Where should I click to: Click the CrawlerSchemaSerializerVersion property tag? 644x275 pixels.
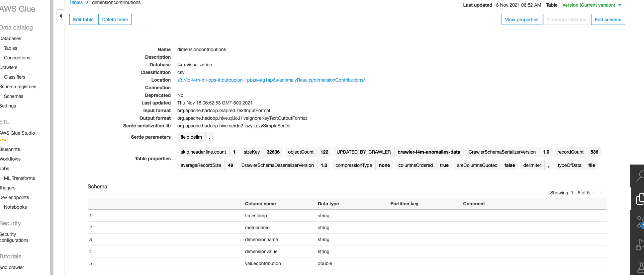[x=509, y=152]
